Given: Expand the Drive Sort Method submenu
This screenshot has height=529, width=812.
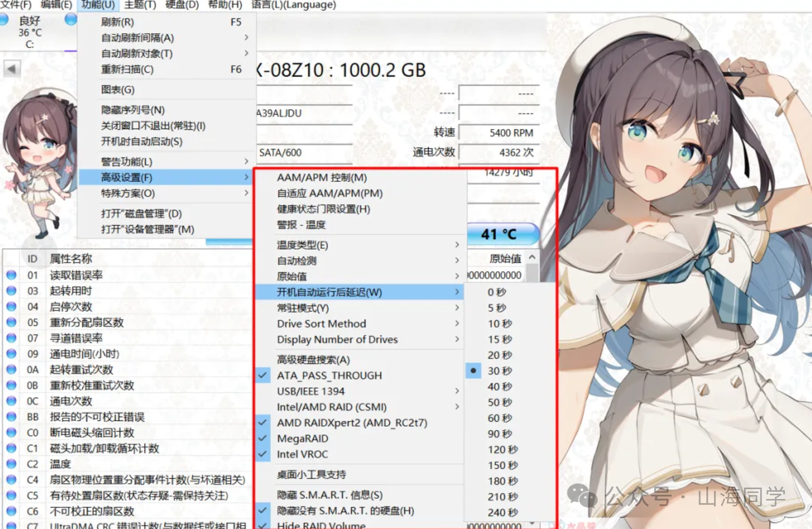Looking at the screenshot, I should click(x=359, y=324).
